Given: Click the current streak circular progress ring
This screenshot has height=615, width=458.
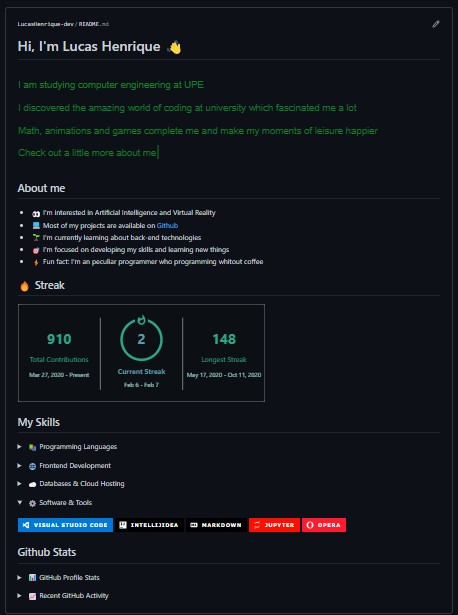Looking at the screenshot, I should [142, 340].
